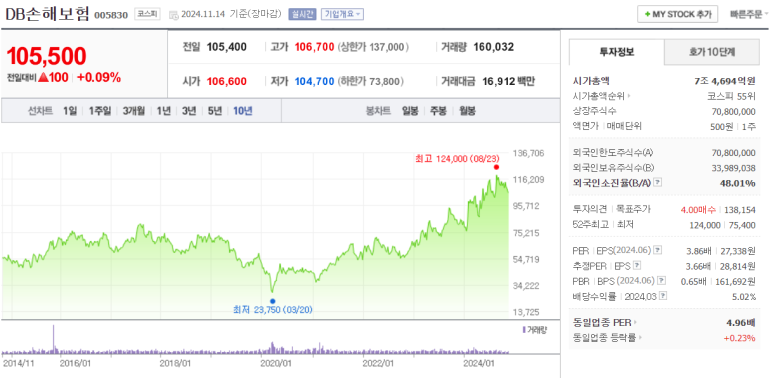Click the blue dot marking the 최저 23,750 low
Viewport: 773px width, 378px height.
tap(273, 301)
